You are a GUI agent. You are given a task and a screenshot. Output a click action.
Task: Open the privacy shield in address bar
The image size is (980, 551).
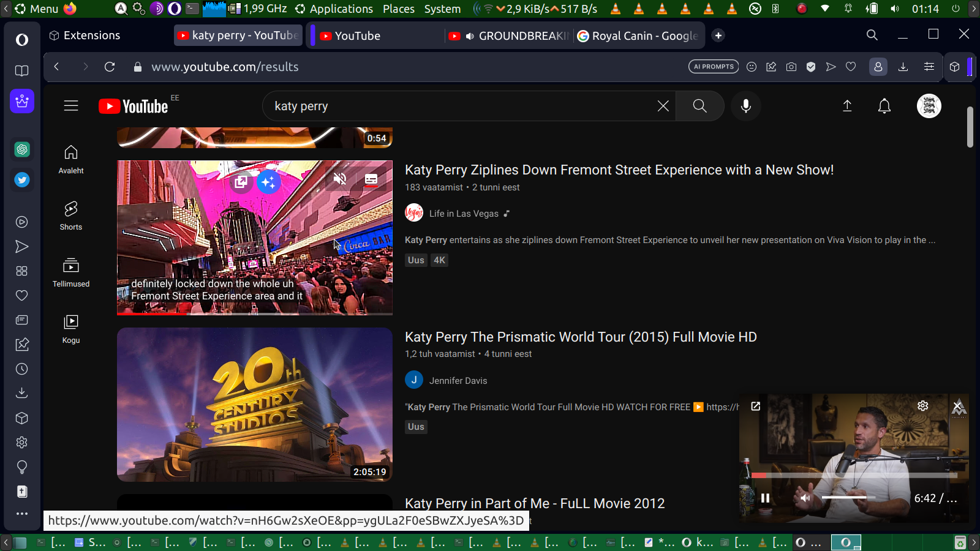point(811,67)
